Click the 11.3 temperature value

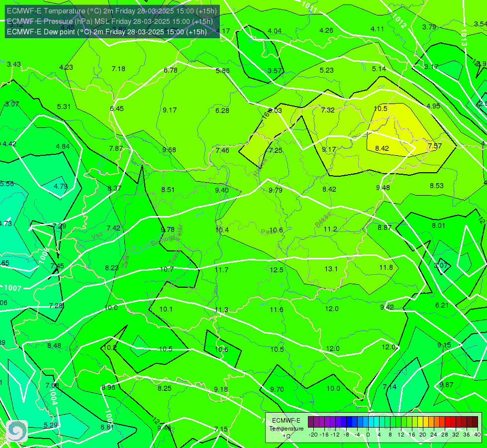[221, 310]
